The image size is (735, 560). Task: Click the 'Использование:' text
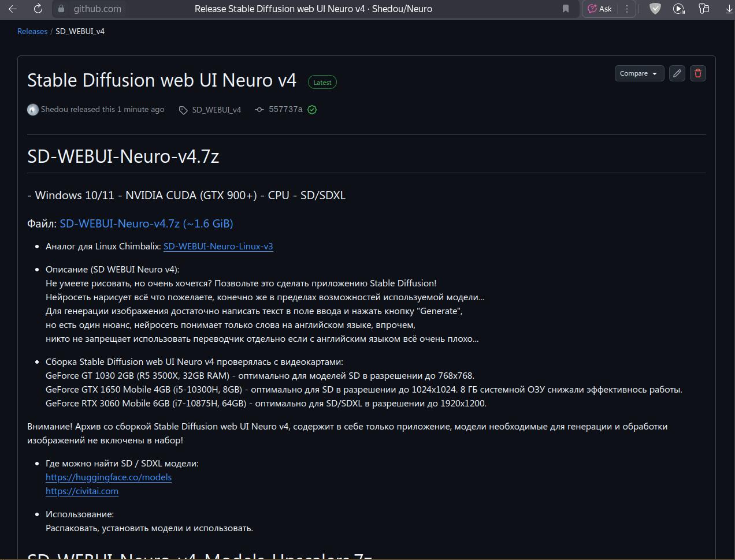point(80,514)
